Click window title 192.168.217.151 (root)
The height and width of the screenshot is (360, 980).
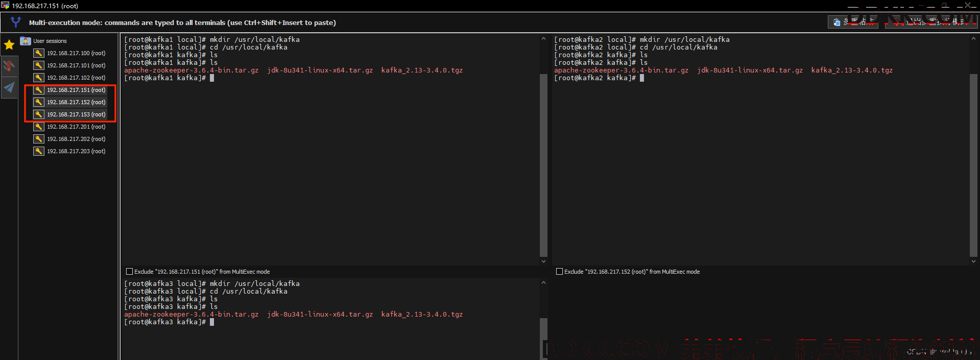point(45,6)
